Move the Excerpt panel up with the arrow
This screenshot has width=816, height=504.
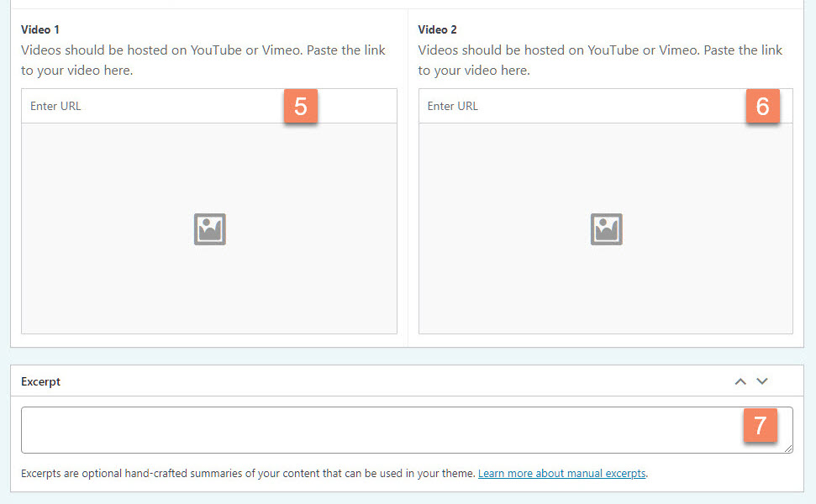pyautogui.click(x=740, y=381)
